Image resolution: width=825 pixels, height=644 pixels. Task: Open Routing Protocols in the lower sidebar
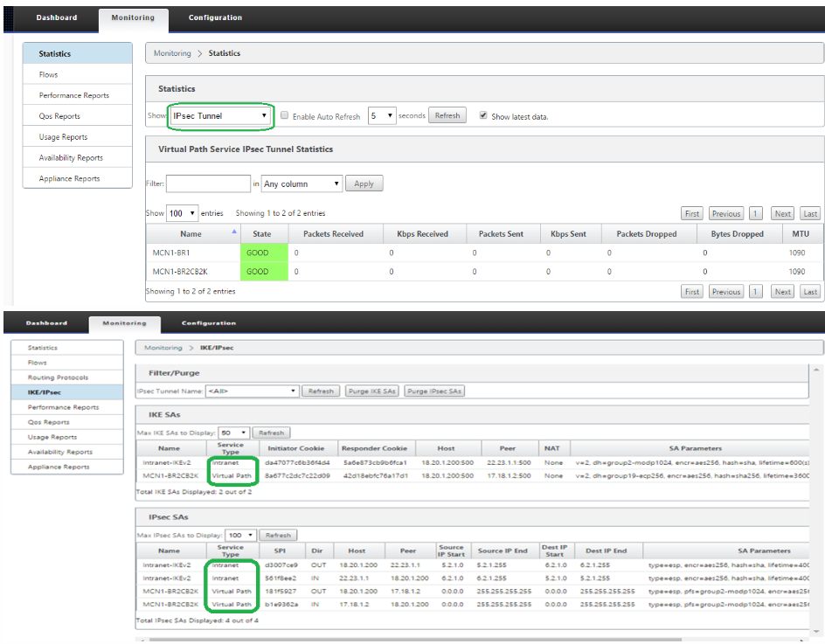(x=58, y=377)
